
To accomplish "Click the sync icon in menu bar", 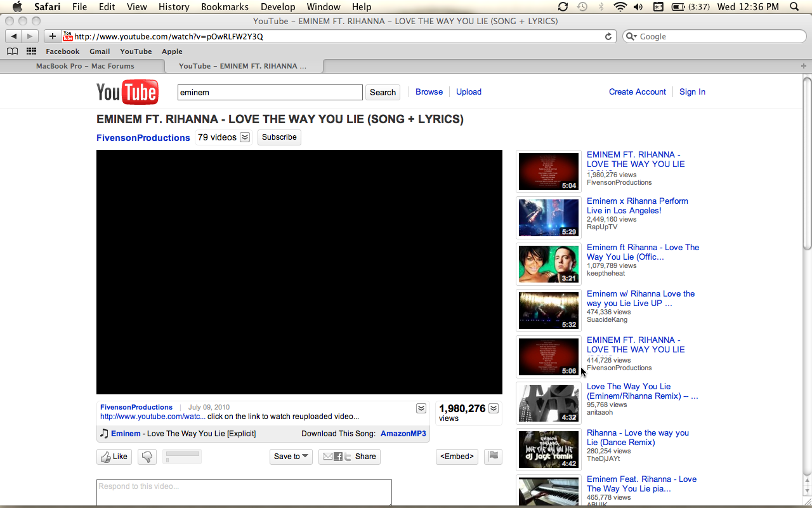I will tap(563, 7).
